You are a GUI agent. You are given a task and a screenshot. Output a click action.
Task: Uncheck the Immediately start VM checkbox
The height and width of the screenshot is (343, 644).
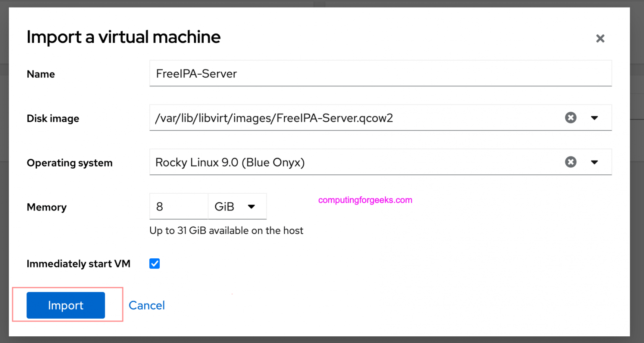(x=154, y=263)
